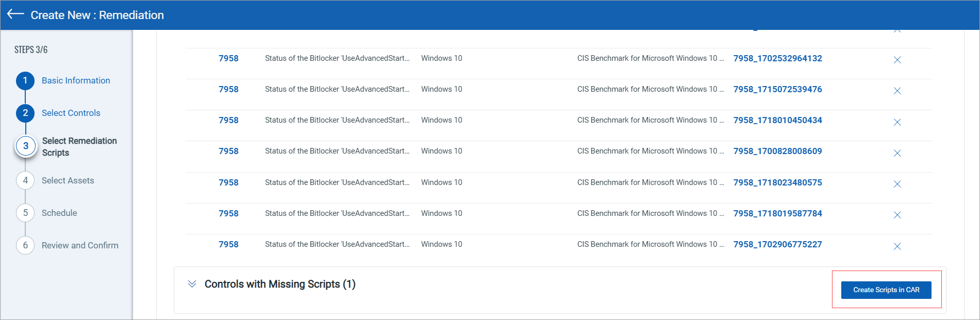The height and width of the screenshot is (320, 980).
Task: Click the X next to 7958_1700828008609
Action: click(x=897, y=153)
